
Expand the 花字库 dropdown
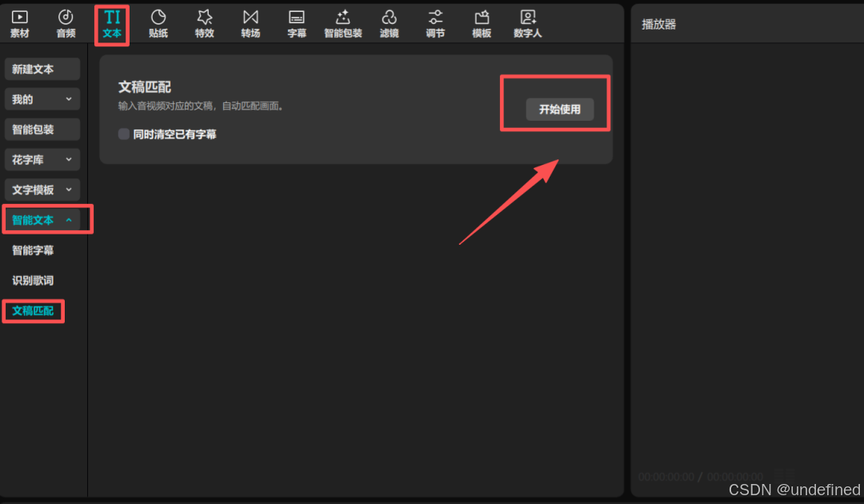[42, 160]
